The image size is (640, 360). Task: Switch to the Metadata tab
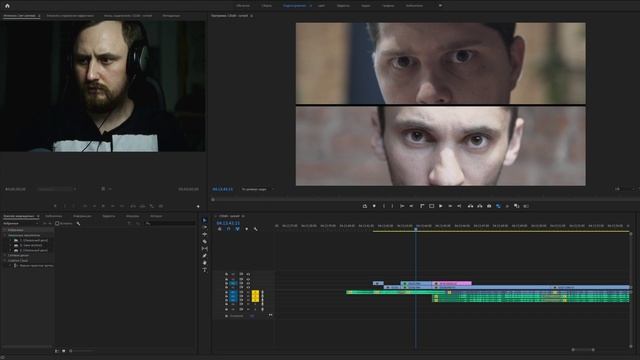[x=171, y=16]
